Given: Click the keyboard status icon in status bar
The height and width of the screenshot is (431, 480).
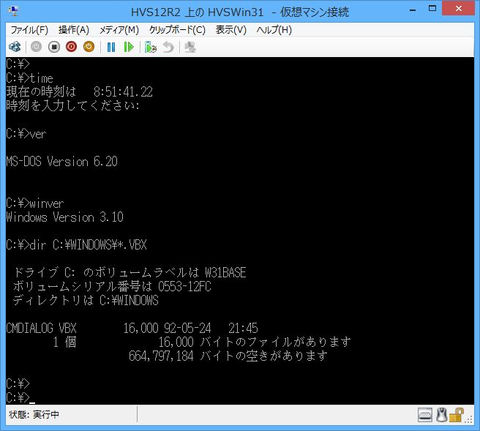Looking at the screenshot, I should 425,415.
